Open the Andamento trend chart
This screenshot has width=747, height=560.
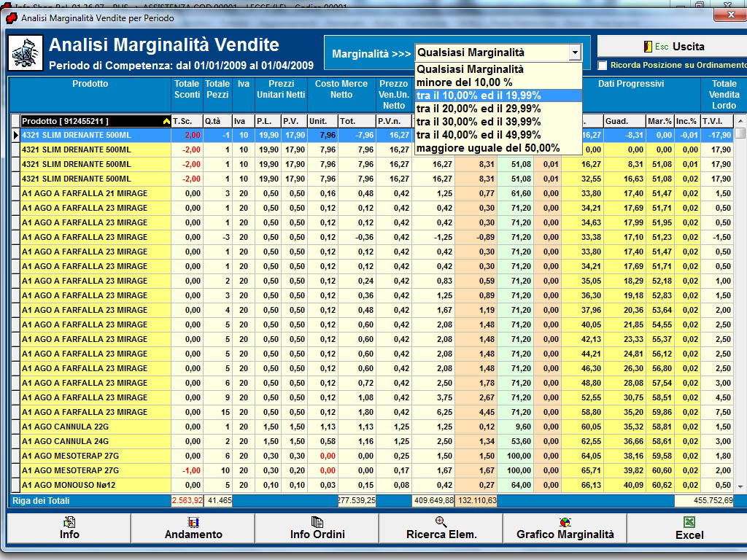[193, 528]
